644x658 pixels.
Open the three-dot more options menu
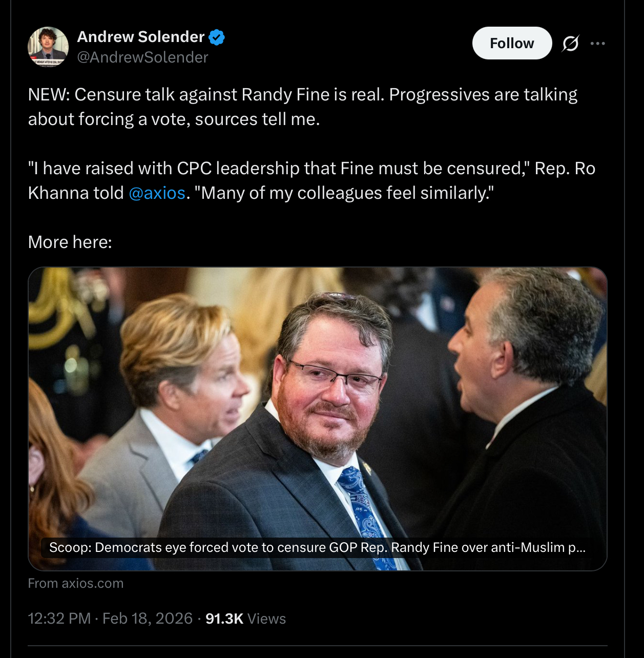tap(597, 44)
